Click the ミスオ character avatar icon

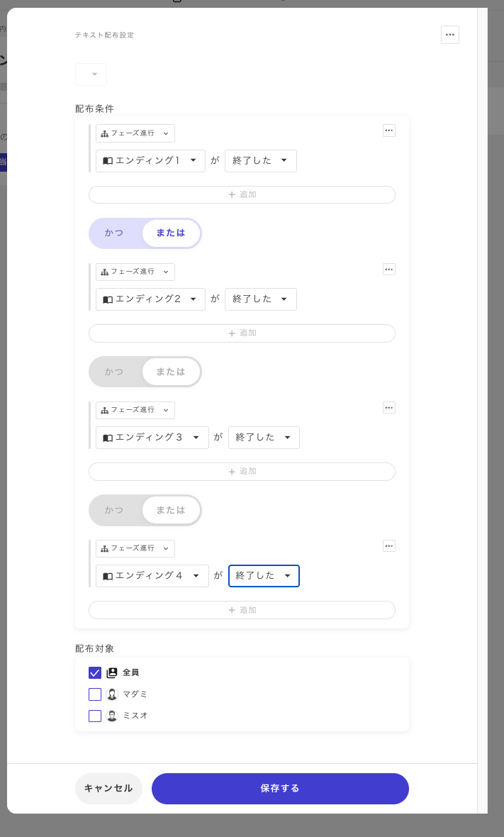coord(112,716)
